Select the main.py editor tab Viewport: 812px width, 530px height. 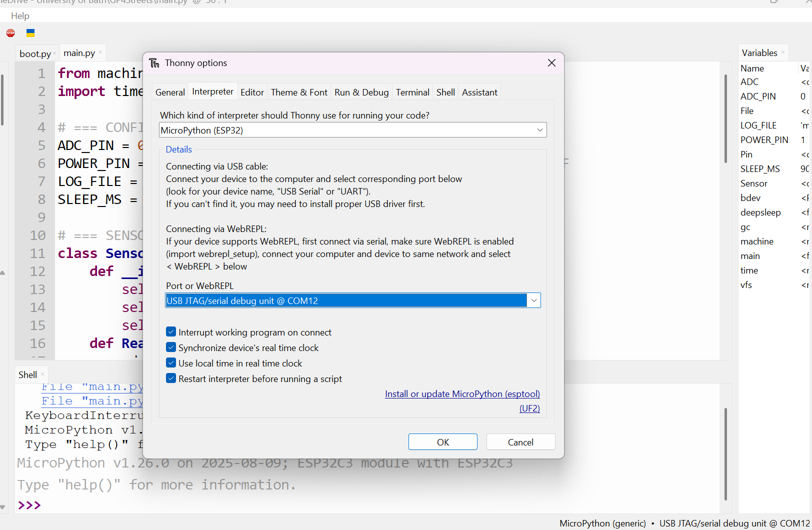click(x=79, y=53)
